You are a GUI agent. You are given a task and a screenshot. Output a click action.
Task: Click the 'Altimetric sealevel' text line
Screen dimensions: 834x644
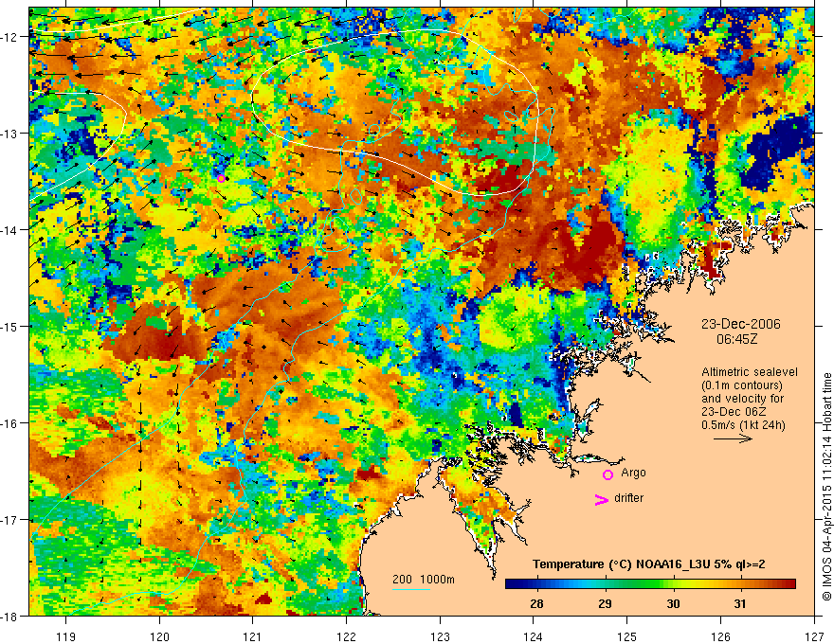(750, 372)
